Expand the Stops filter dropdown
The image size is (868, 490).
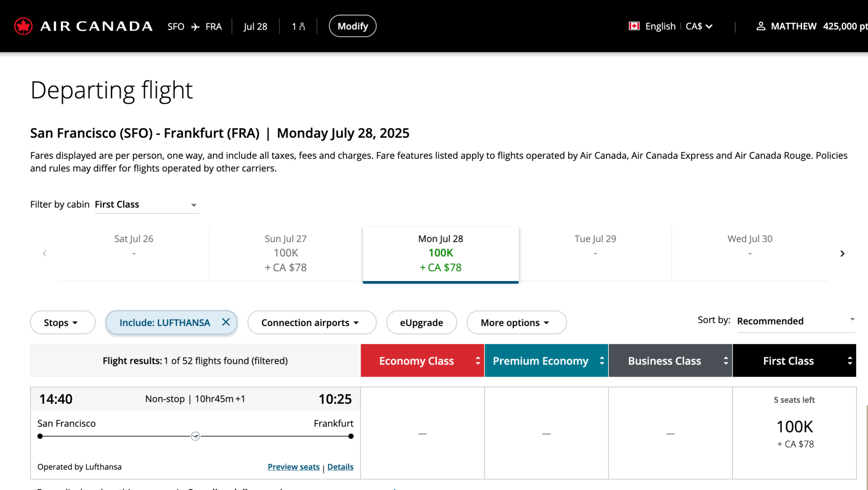coord(62,323)
